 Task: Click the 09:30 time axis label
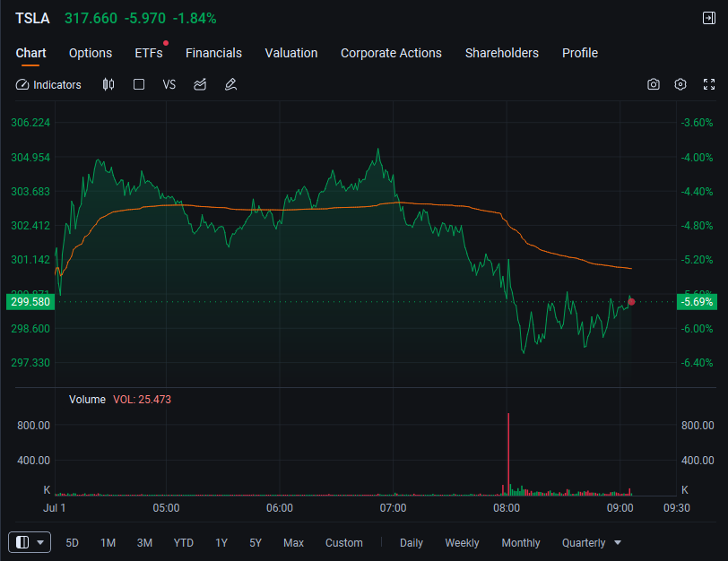click(x=677, y=508)
